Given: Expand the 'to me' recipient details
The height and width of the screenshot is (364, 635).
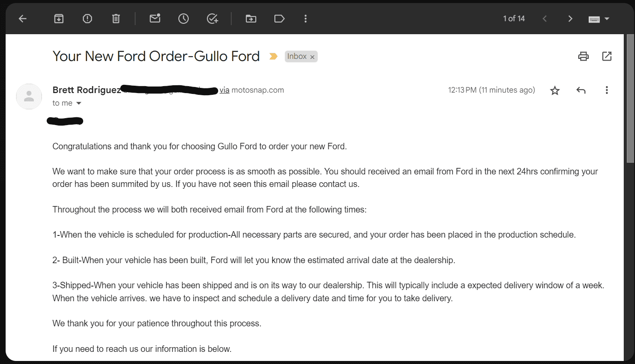Looking at the screenshot, I should tap(79, 103).
